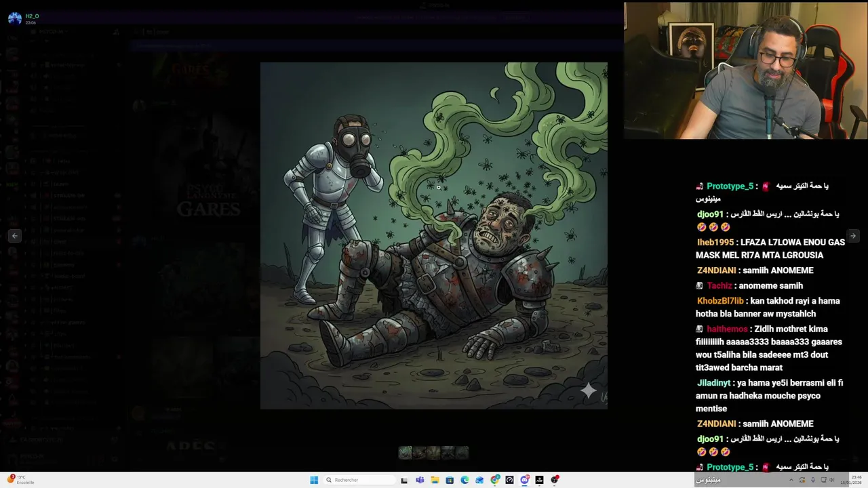The image size is (868, 488).
Task: Select the second thumbnail in the image strip
Action: click(x=419, y=453)
